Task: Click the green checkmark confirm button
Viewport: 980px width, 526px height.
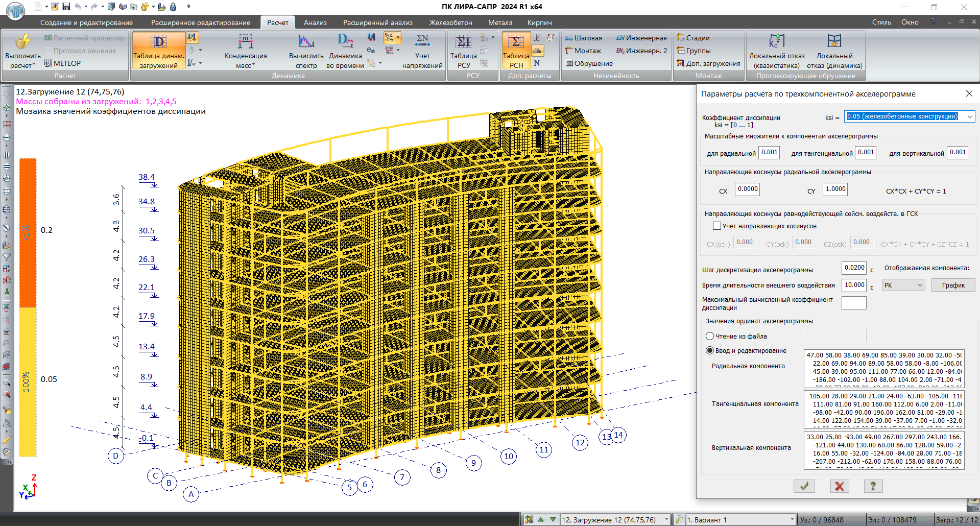Action: click(x=804, y=486)
